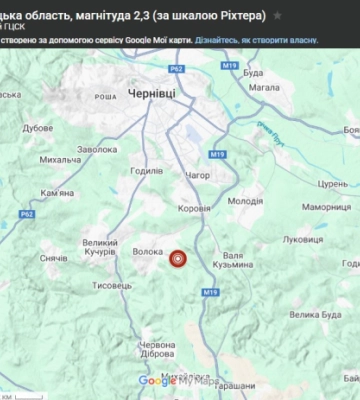Image resolution: width=360 pixels, height=400 pixels.
Task: Click the Молодія label
Action: [245, 201]
